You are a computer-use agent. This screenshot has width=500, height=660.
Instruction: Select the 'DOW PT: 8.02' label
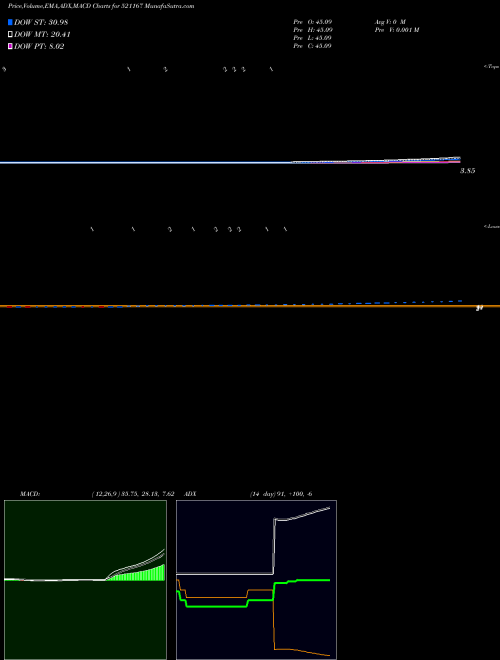tap(39, 46)
